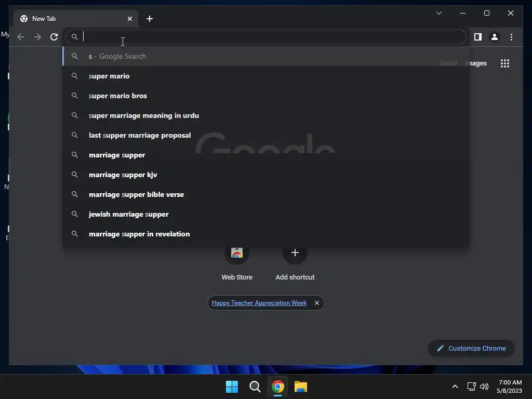Image resolution: width=532 pixels, height=399 pixels.
Task: Open taskbar Search magnifier
Action: tap(255, 387)
